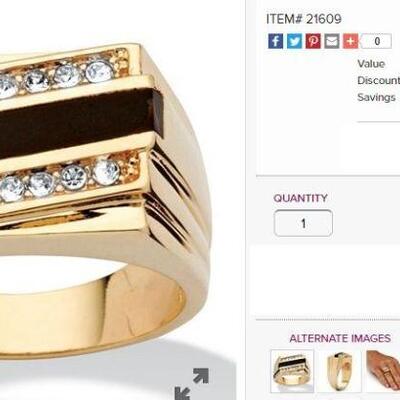
Task: Show the ring-on-hand thumbnail image
Action: tap(383, 371)
